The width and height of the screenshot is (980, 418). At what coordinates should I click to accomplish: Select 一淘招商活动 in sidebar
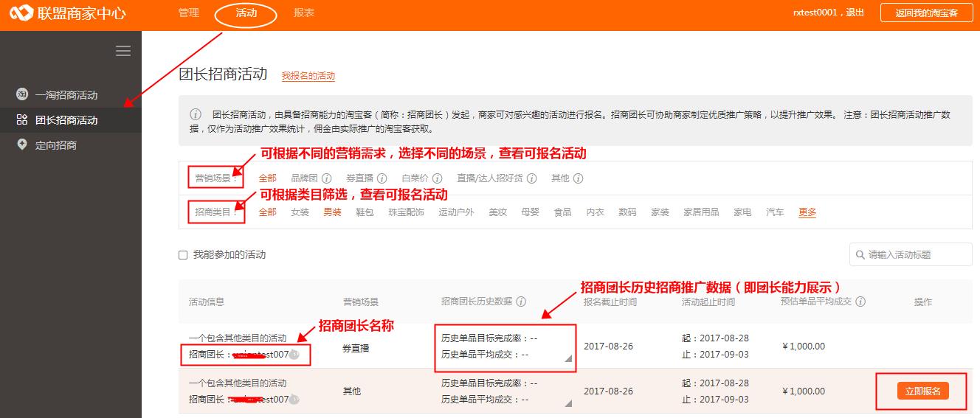point(66,95)
